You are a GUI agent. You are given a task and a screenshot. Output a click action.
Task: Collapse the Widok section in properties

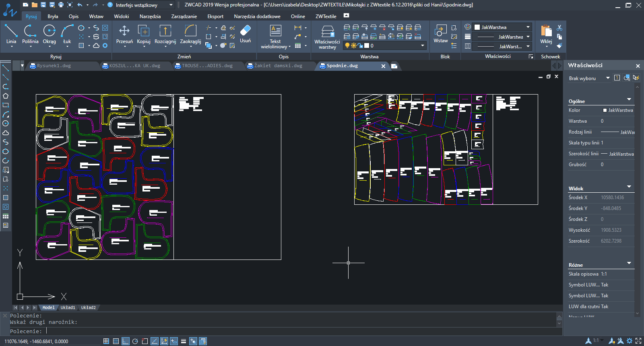point(629,187)
